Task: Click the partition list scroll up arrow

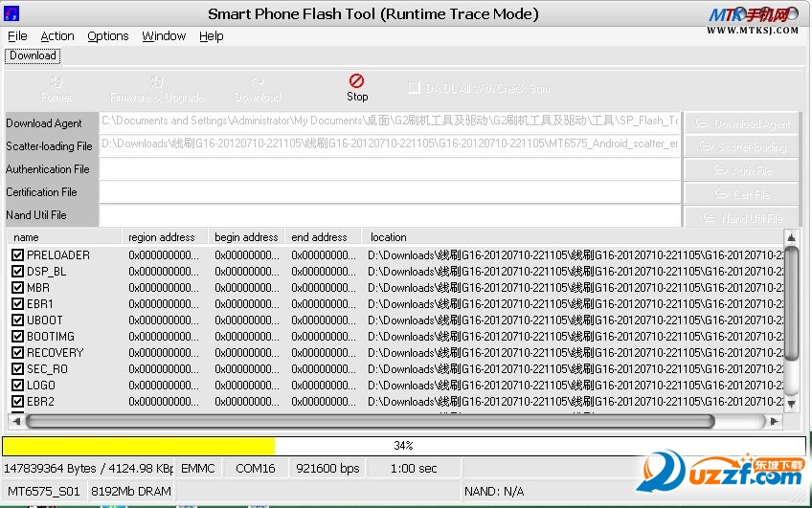Action: pos(791,238)
